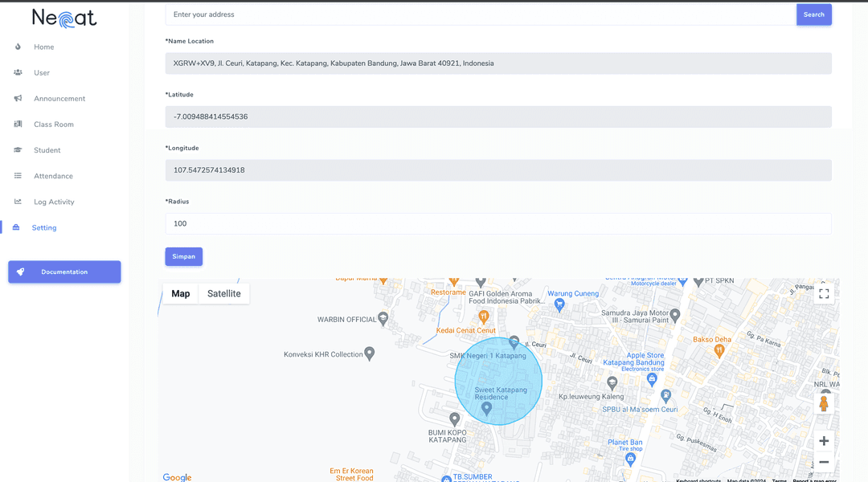The height and width of the screenshot is (482, 868).
Task: Drop the Street View pegman icon
Action: [823, 403]
